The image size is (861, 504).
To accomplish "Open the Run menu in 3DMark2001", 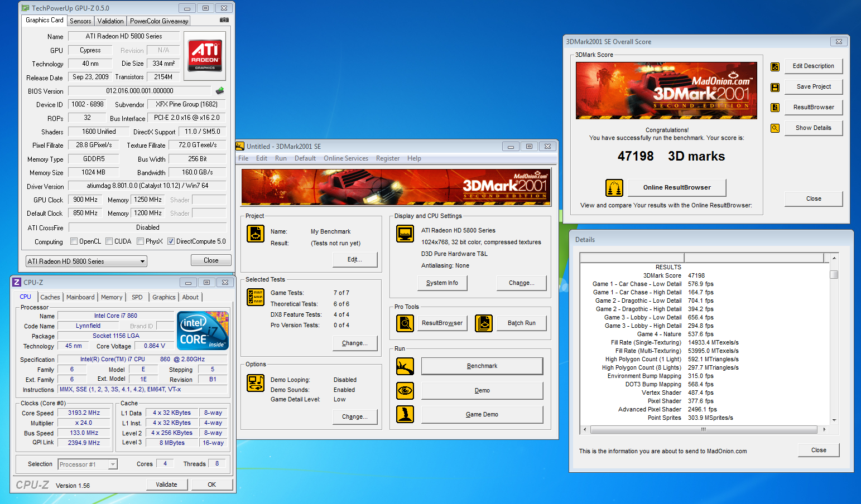I will click(281, 158).
